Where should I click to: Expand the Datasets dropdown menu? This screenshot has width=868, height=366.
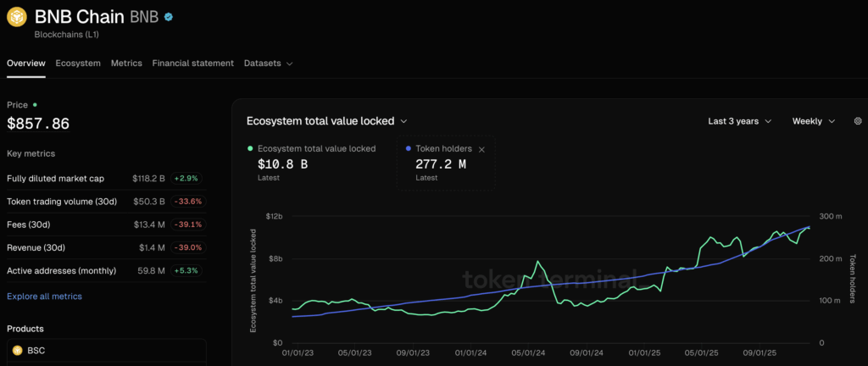(268, 64)
